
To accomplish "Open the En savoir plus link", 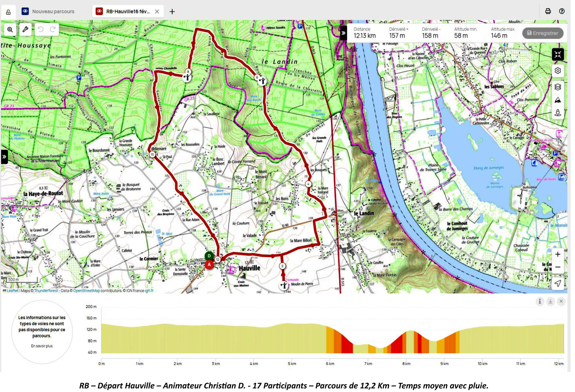I will (x=42, y=346).
